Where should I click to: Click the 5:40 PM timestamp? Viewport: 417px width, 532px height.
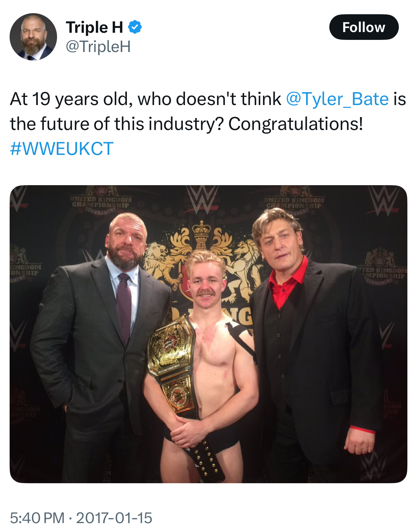click(x=37, y=518)
